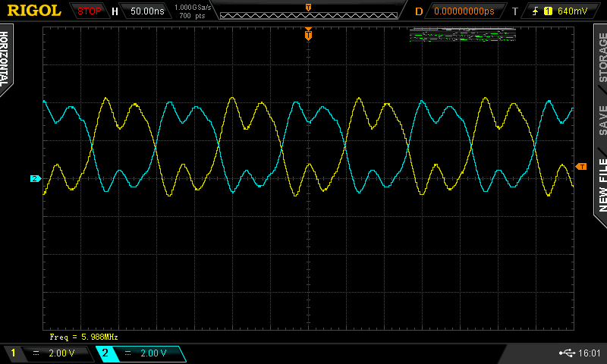This screenshot has height=364, width=607.
Task: Click the waveform memory overview bar
Action: (309, 15)
